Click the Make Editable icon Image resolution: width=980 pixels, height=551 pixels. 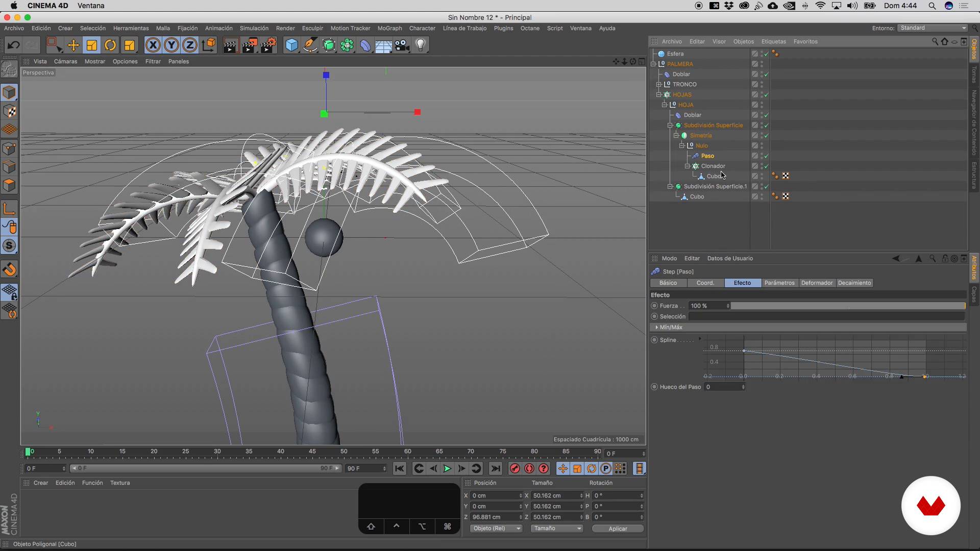coord(9,68)
